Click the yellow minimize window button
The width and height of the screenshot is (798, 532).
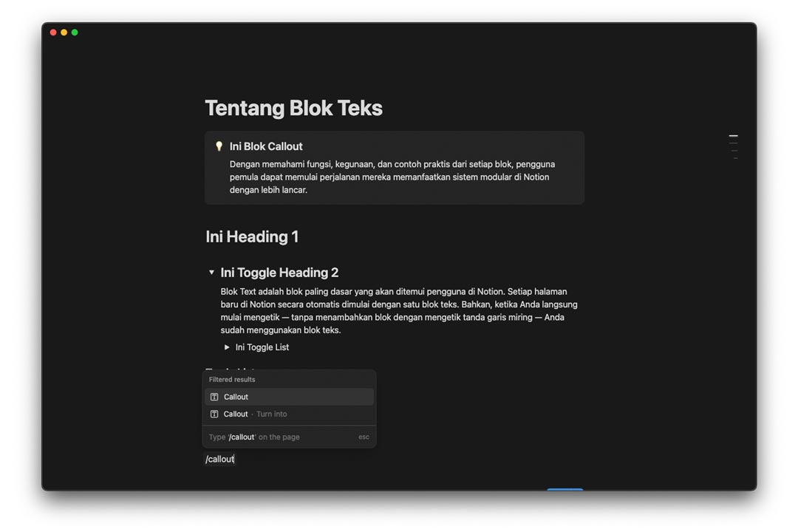point(64,33)
